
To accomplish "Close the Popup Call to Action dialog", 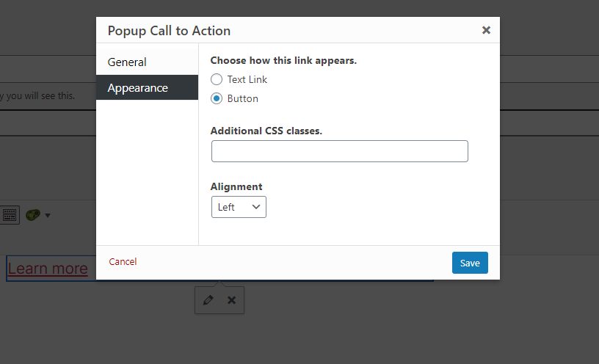I will [x=486, y=30].
